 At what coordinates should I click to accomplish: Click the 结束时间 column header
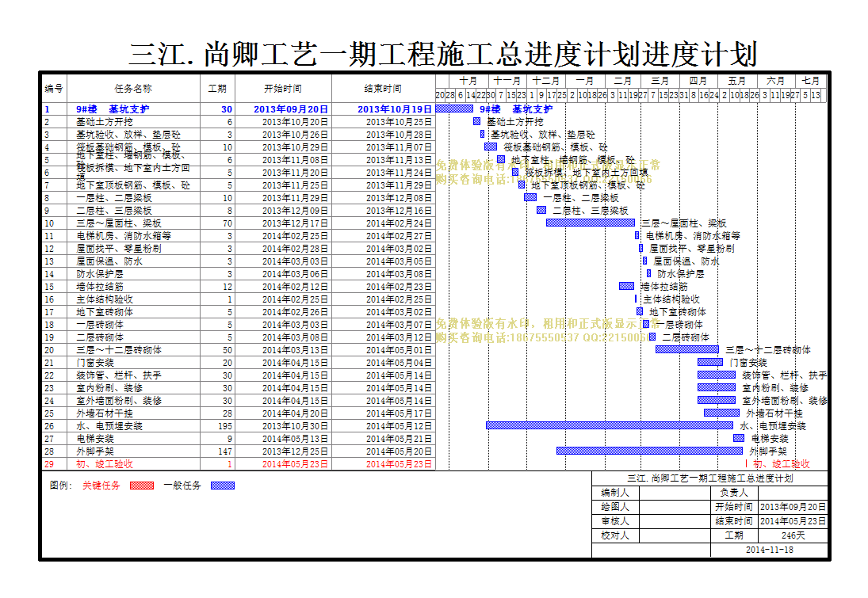point(383,89)
